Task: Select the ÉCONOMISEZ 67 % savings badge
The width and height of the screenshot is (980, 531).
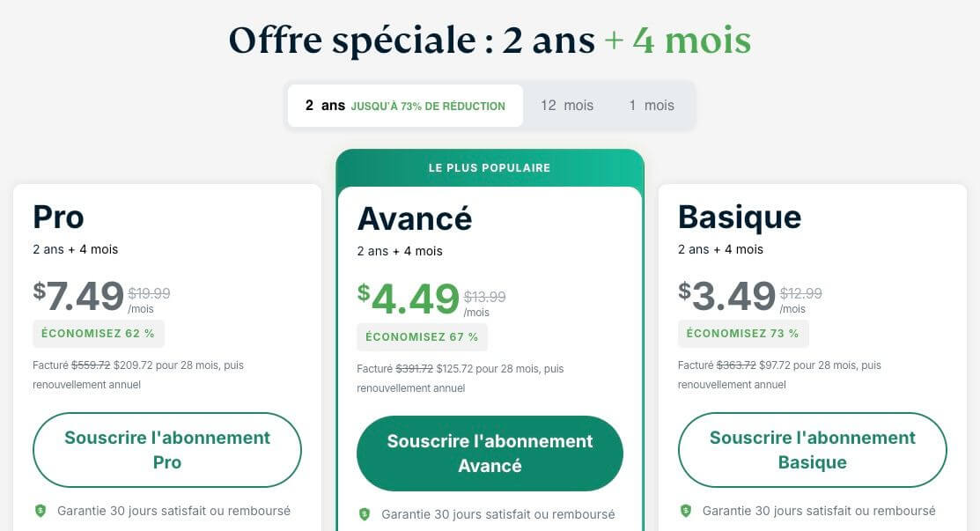Action: pyautogui.click(x=421, y=336)
